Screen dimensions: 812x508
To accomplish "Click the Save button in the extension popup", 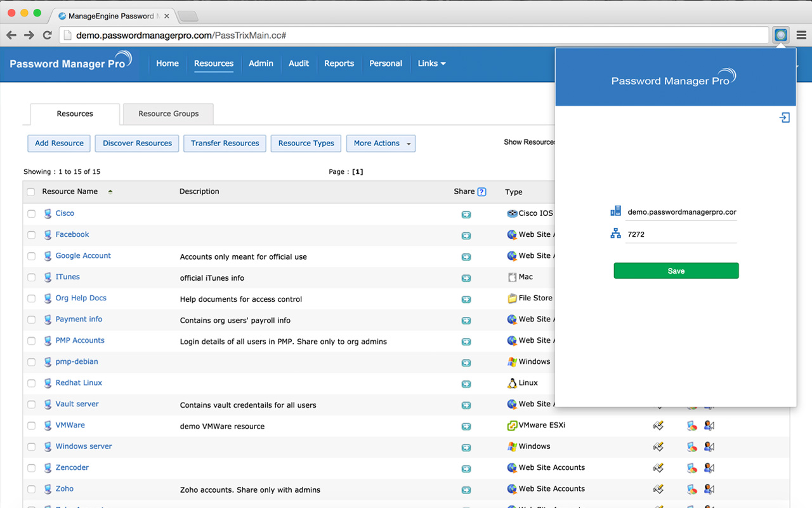I will [676, 271].
